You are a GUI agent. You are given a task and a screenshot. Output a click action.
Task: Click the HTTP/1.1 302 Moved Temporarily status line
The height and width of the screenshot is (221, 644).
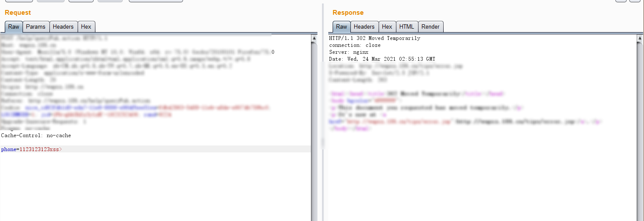374,38
